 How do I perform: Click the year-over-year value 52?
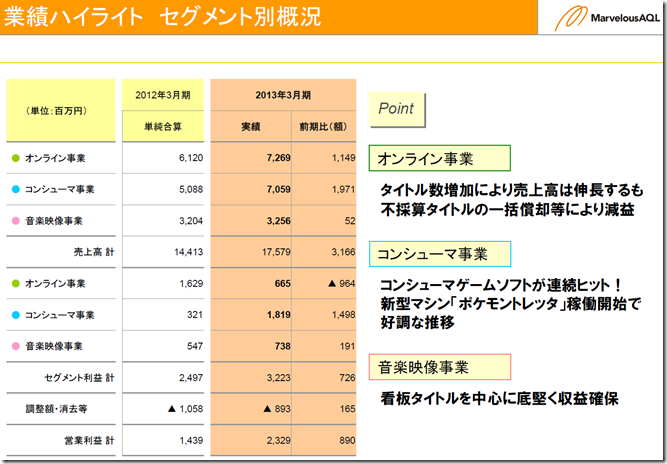[350, 221]
